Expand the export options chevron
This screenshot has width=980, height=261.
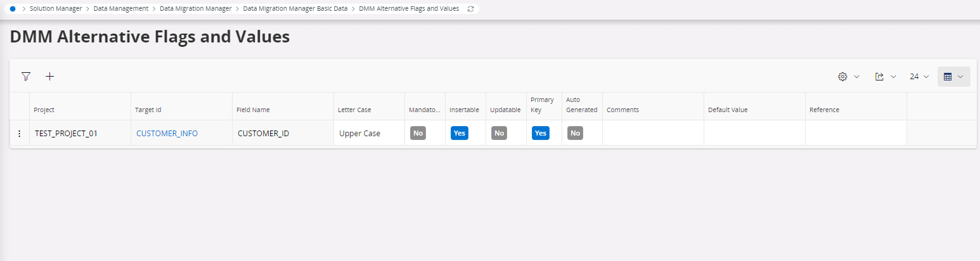point(893,77)
